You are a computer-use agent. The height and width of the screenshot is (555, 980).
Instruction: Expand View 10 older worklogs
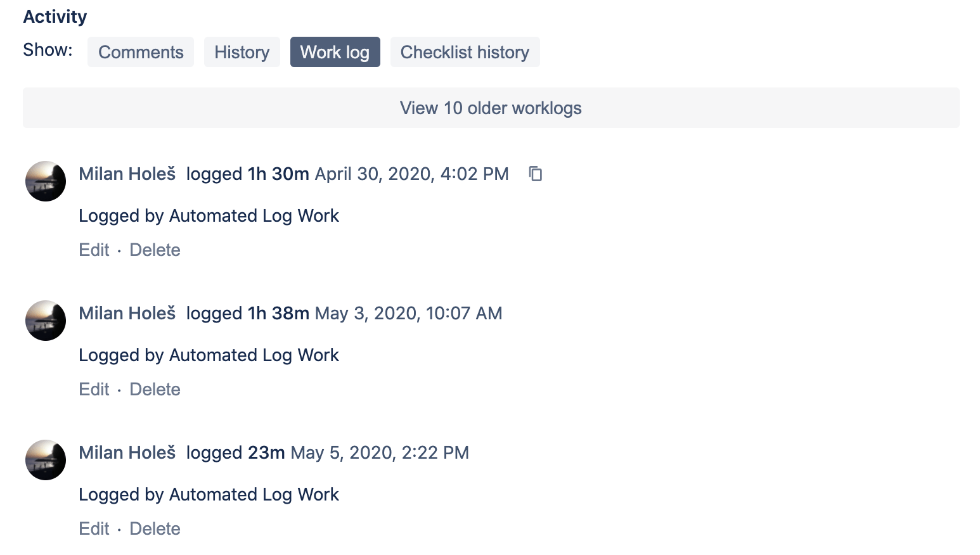tap(491, 108)
